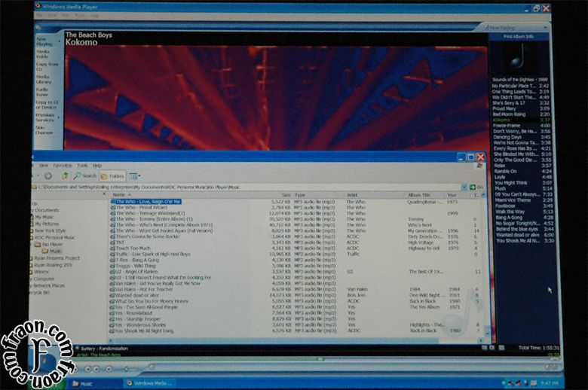Viewport: 588px width, 390px height.
Task: Play Freeze-Frame in the playlist
Action: pyautogui.click(x=521, y=126)
